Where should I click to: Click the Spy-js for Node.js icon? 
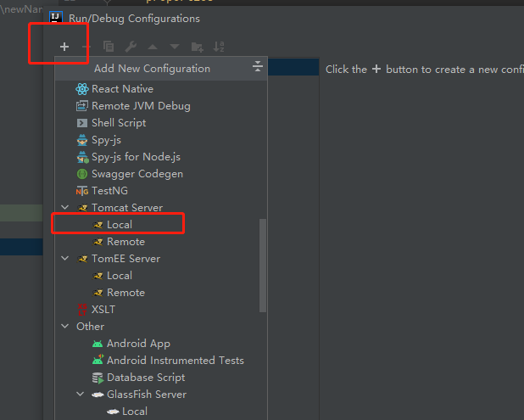pos(82,157)
